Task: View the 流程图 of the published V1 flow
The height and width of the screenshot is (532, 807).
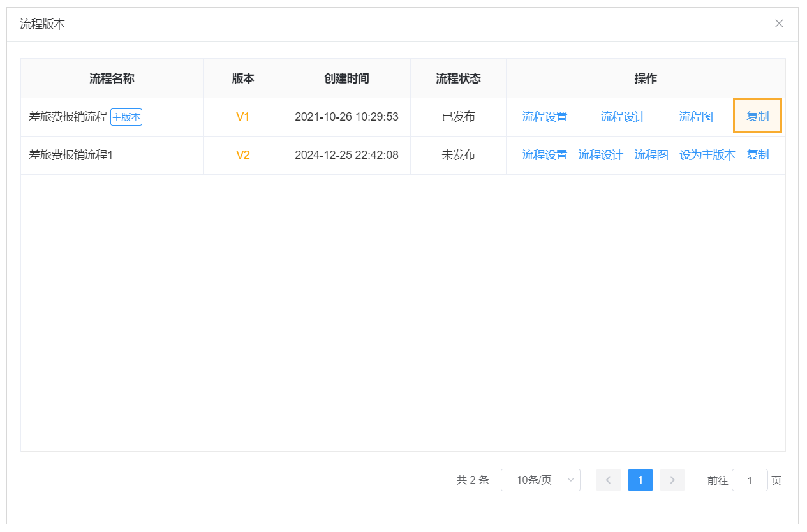Action: coord(695,116)
